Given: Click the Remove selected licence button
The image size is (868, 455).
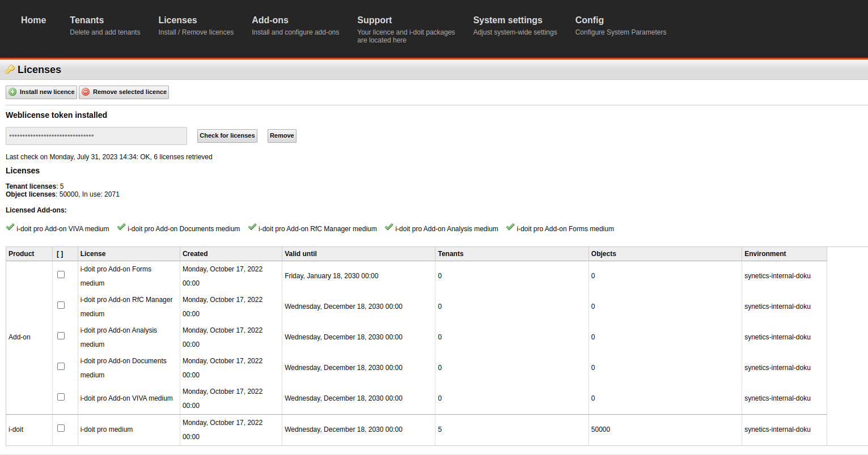Looking at the screenshot, I should click(x=124, y=92).
